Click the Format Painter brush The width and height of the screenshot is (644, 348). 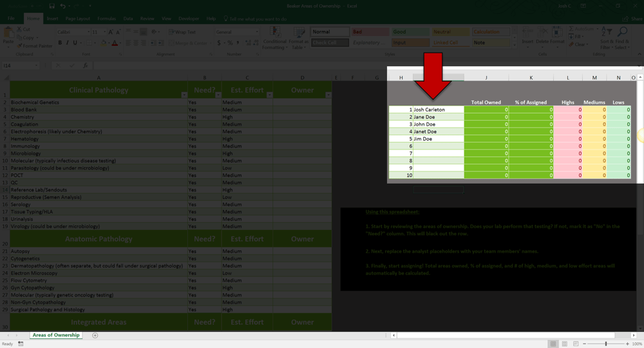pos(19,46)
